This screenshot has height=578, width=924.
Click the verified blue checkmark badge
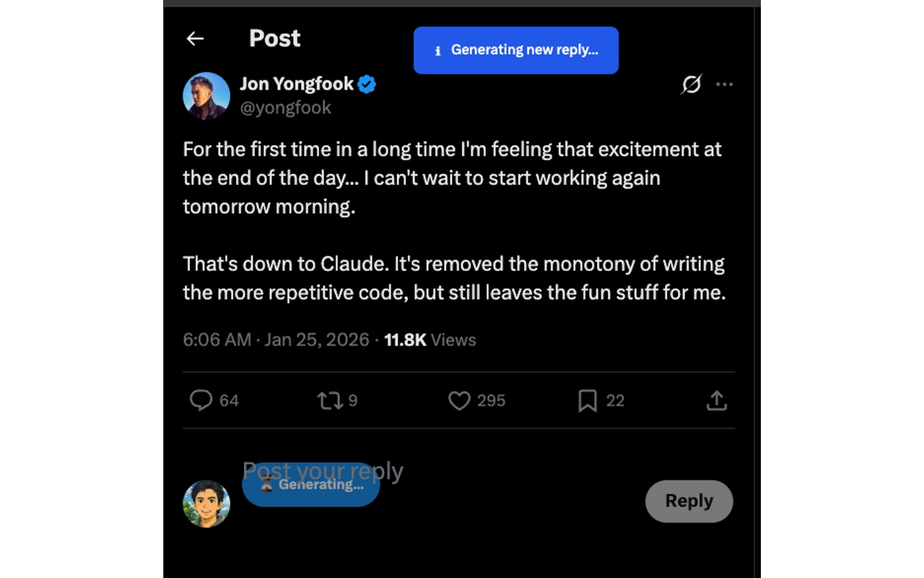[367, 84]
